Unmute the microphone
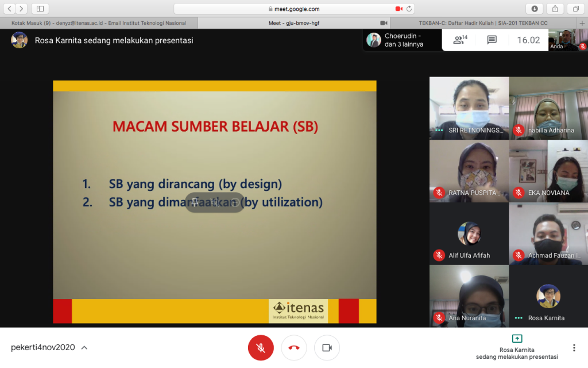This screenshot has width=588, height=368. click(x=261, y=348)
